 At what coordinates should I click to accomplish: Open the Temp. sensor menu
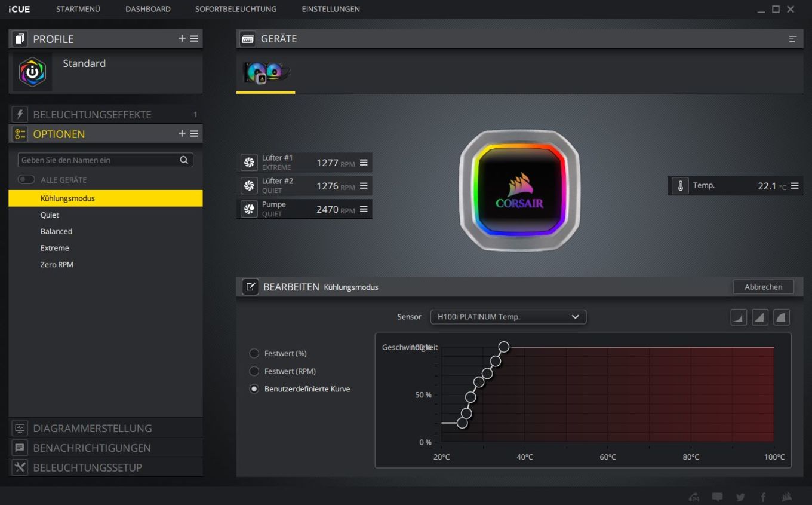tap(795, 186)
